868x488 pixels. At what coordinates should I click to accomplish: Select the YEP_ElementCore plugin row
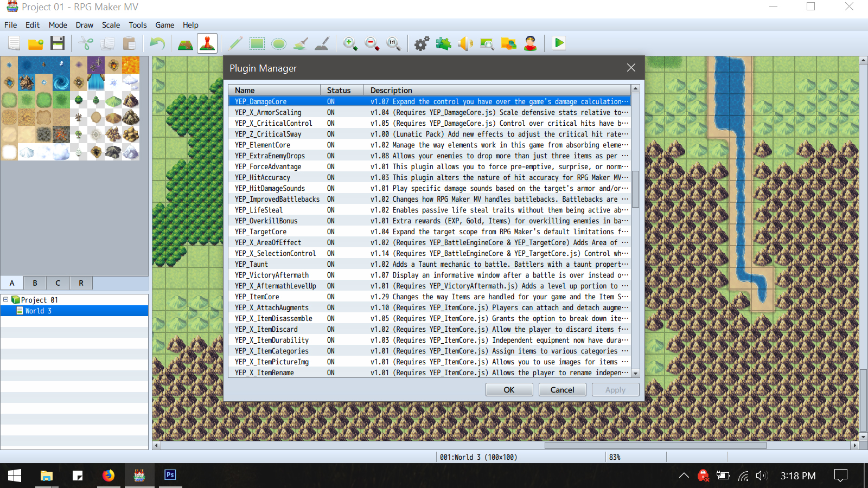pyautogui.click(x=429, y=145)
